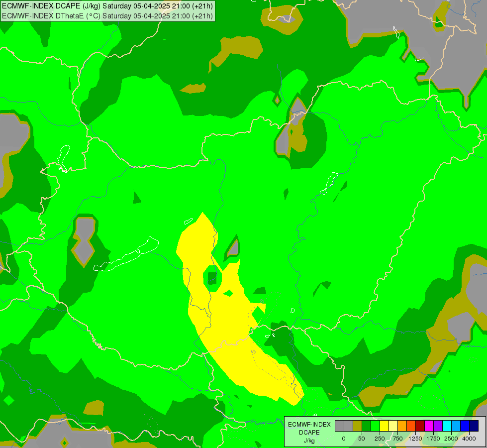
Task: Click the contour label '5' on yellow area
Action: click(253, 351)
